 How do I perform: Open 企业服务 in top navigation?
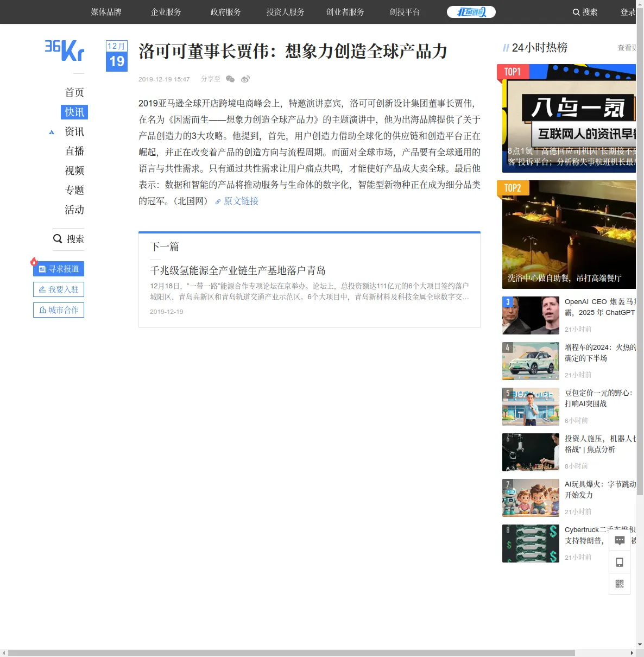pos(166,12)
